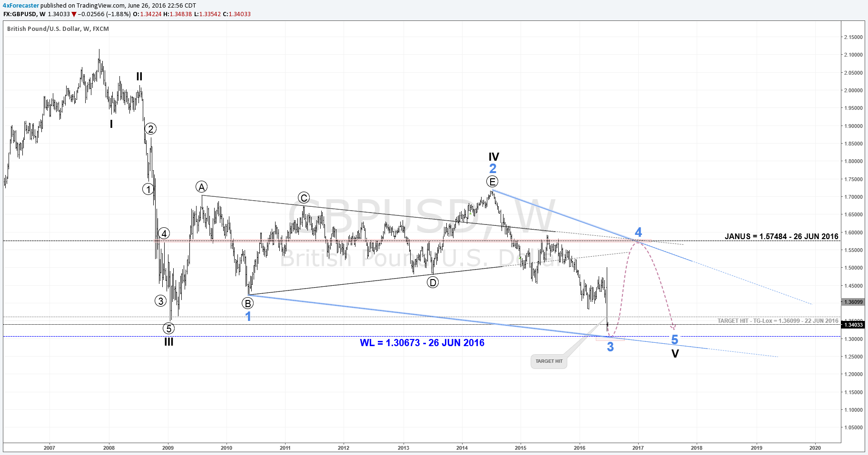Select circled wave label E
868x455 pixels.
tap(492, 181)
